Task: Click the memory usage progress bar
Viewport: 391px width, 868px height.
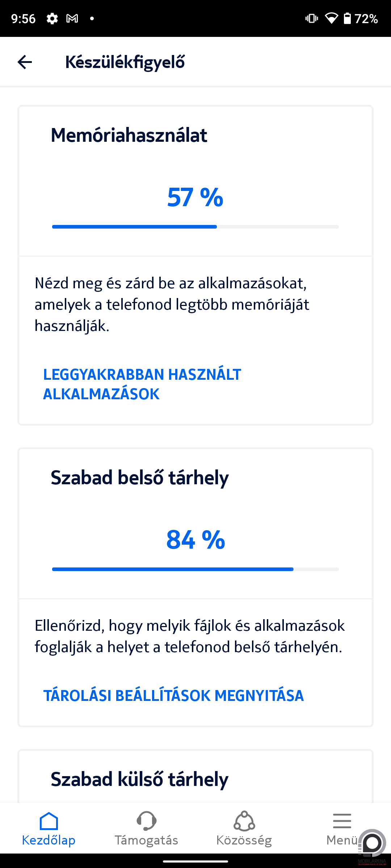Action: pyautogui.click(x=195, y=227)
